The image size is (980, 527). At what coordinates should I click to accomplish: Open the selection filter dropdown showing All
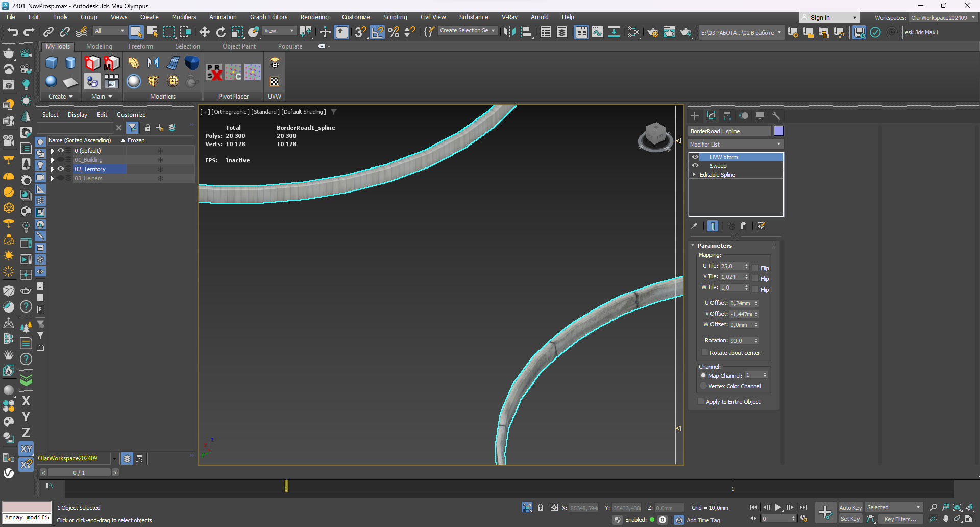pos(109,31)
